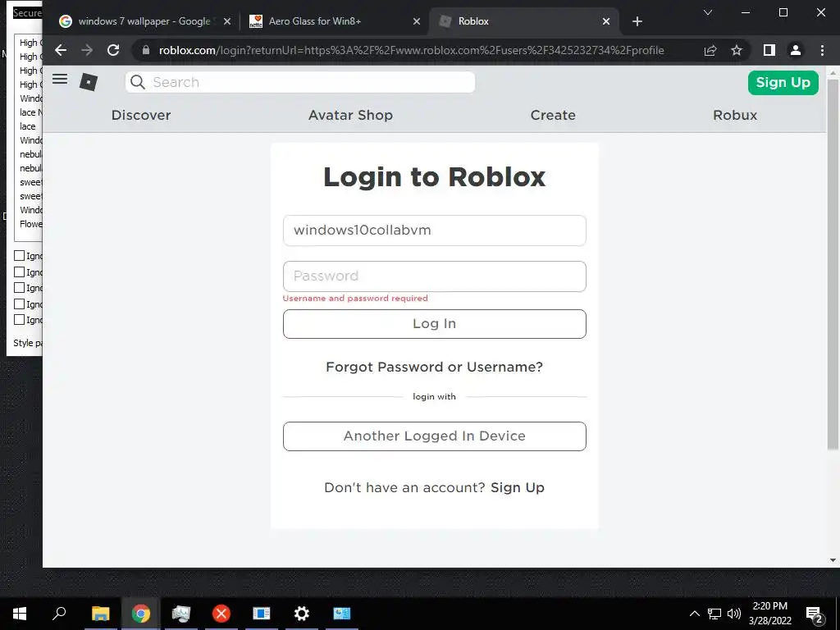Toggle Chrome side panel icon

[769, 50]
